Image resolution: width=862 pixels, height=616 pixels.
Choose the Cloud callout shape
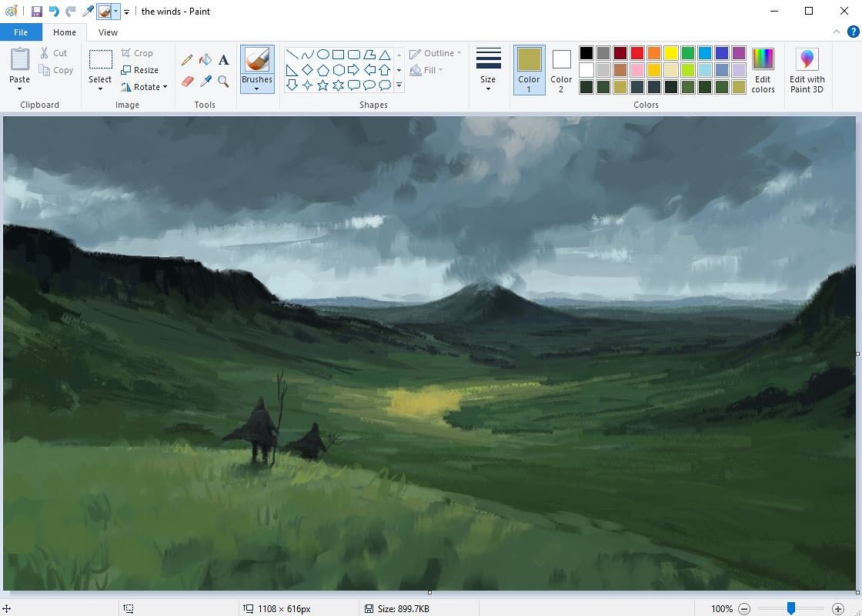[x=385, y=85]
